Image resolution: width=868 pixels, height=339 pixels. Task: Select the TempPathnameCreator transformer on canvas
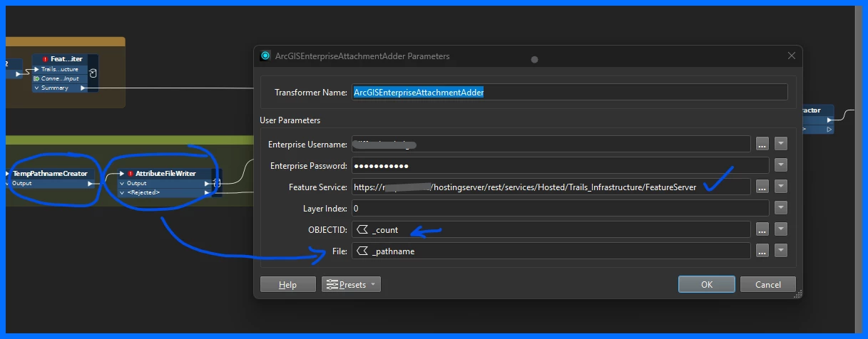point(50,173)
